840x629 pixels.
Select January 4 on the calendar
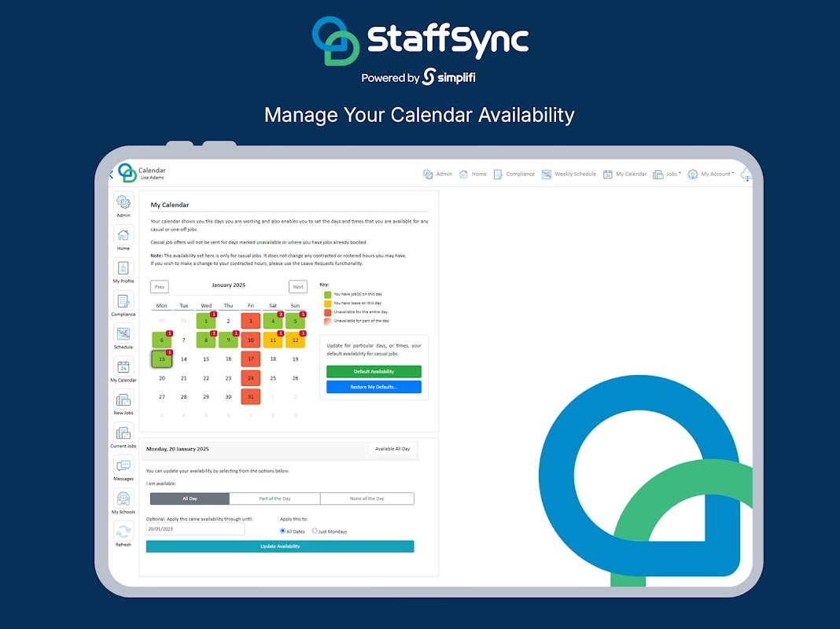click(x=273, y=322)
